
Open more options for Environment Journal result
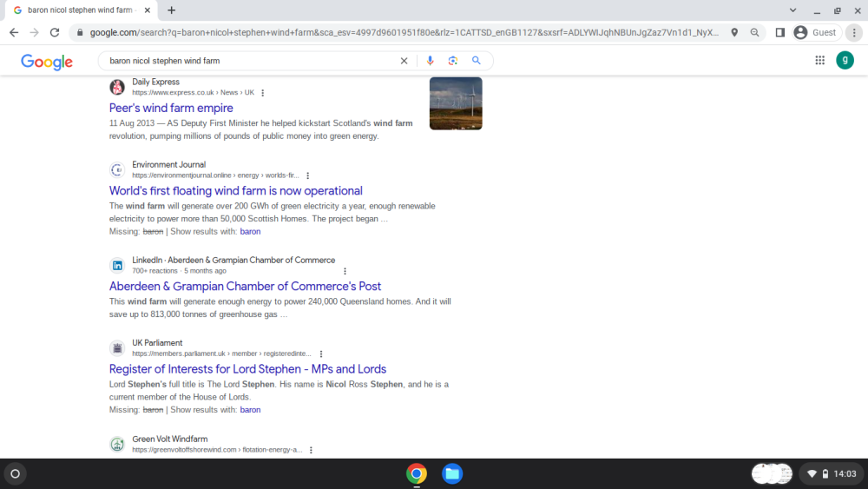click(x=308, y=175)
